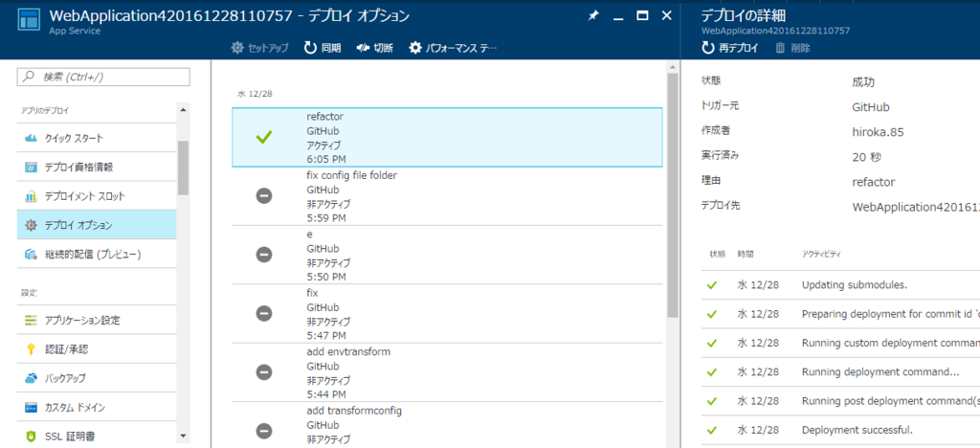The height and width of the screenshot is (448, 980).
Task: Click inactive icon of 'add envtransform'
Action: pyautogui.click(x=264, y=371)
